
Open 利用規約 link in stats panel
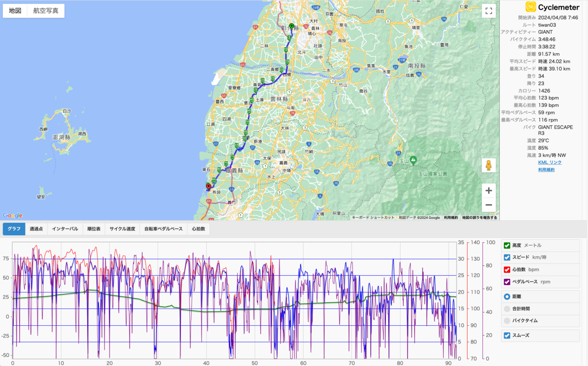coord(546,170)
